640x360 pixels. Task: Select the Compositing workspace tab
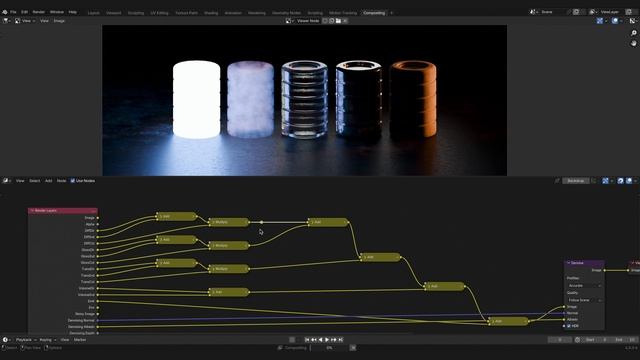374,13
